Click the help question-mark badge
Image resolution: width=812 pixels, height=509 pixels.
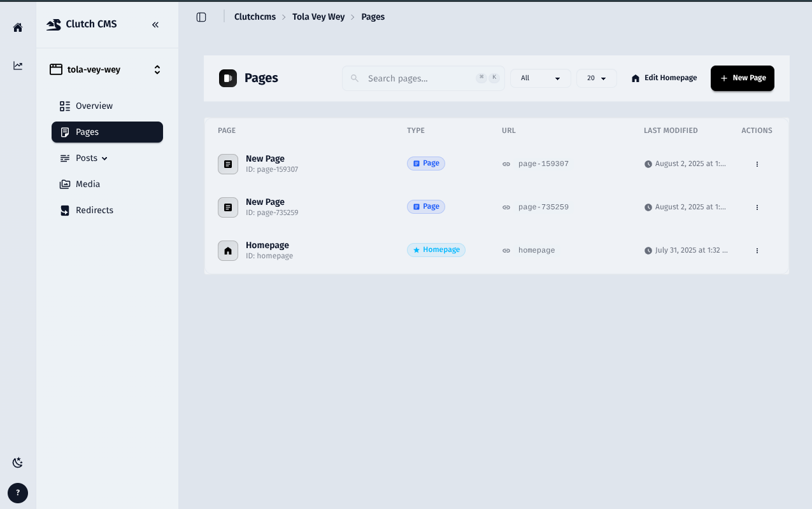click(x=17, y=493)
